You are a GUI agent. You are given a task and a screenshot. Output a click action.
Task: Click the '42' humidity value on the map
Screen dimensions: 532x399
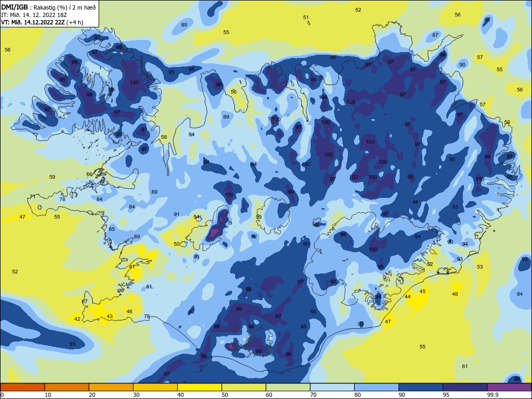coord(77,319)
